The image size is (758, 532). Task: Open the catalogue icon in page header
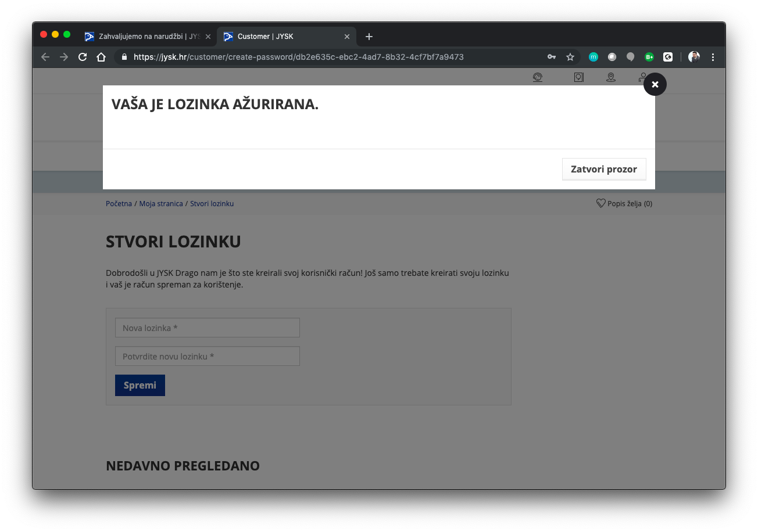(578, 77)
